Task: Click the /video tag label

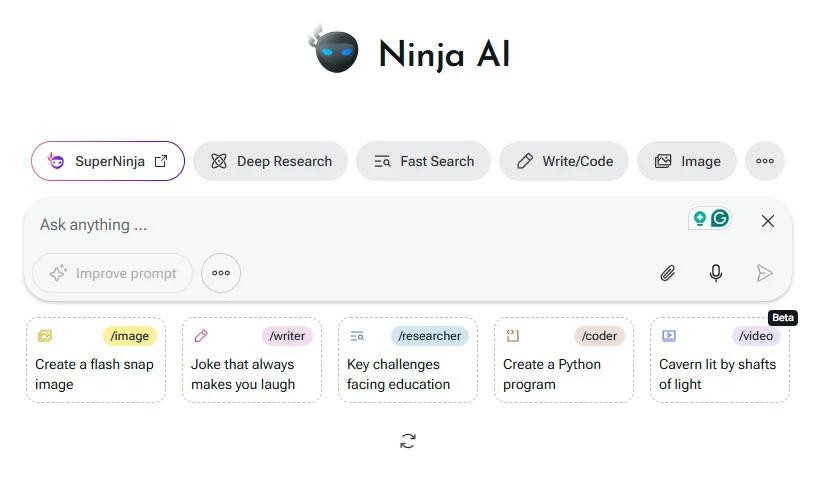Action: (x=756, y=336)
